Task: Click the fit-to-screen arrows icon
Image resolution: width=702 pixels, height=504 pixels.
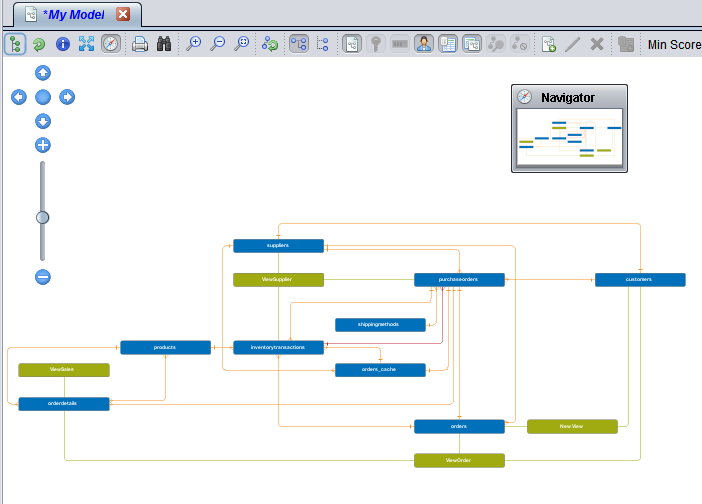Action: click(x=87, y=44)
